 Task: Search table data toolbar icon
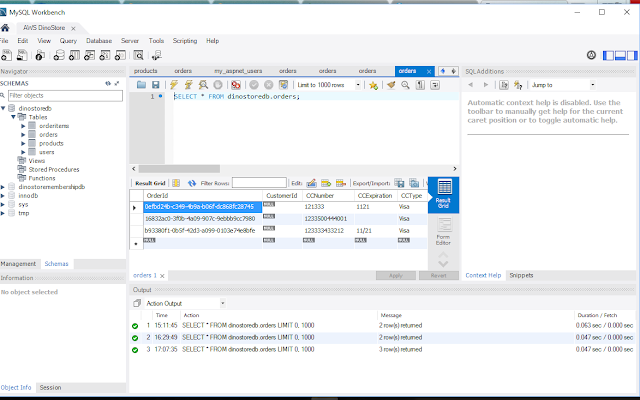138,55
